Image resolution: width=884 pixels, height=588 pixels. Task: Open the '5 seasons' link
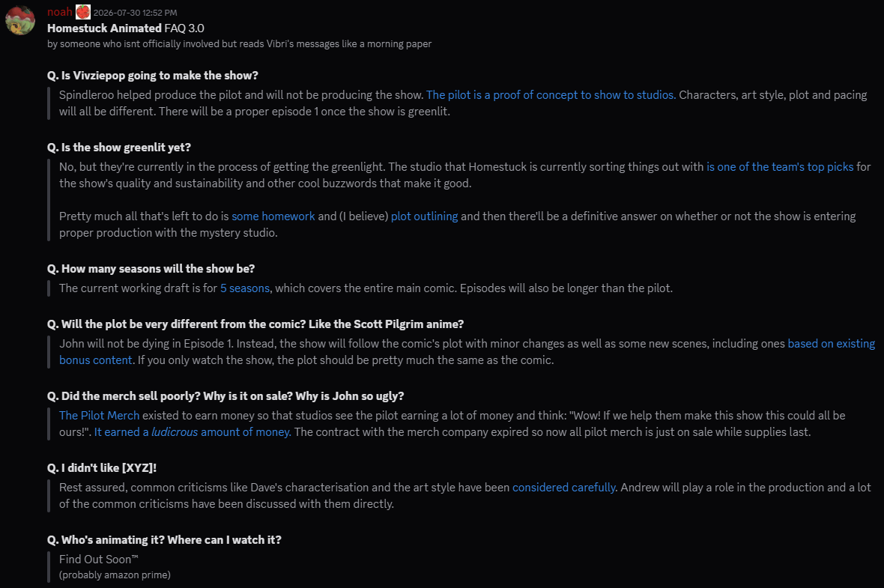(x=245, y=288)
